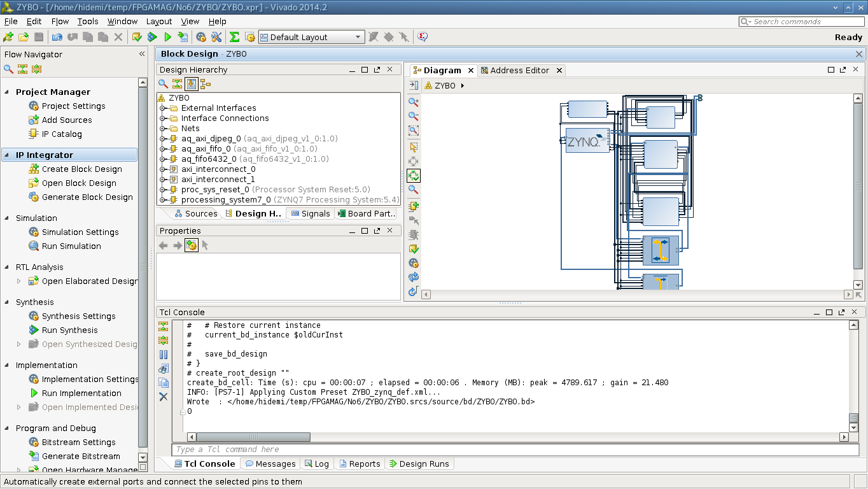
Task: Click the Add IP diagram icon
Action: coord(414,206)
